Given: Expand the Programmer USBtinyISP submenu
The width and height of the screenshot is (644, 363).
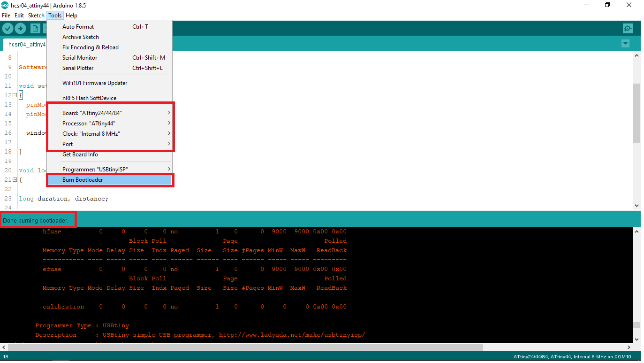Looking at the screenshot, I should click(x=110, y=169).
